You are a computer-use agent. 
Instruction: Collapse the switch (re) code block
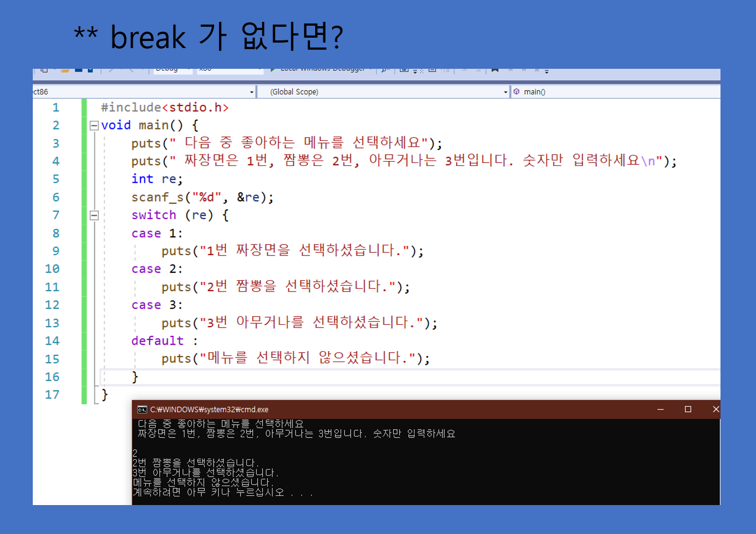pos(94,215)
